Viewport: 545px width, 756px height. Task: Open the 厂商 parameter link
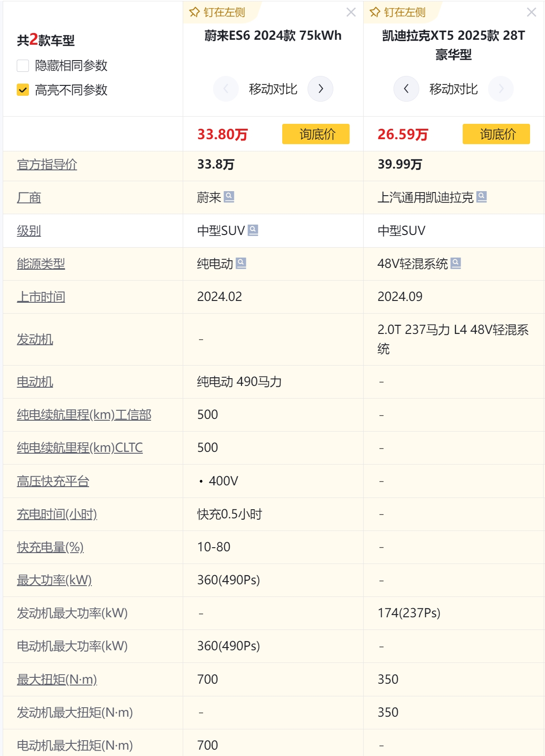[29, 197]
